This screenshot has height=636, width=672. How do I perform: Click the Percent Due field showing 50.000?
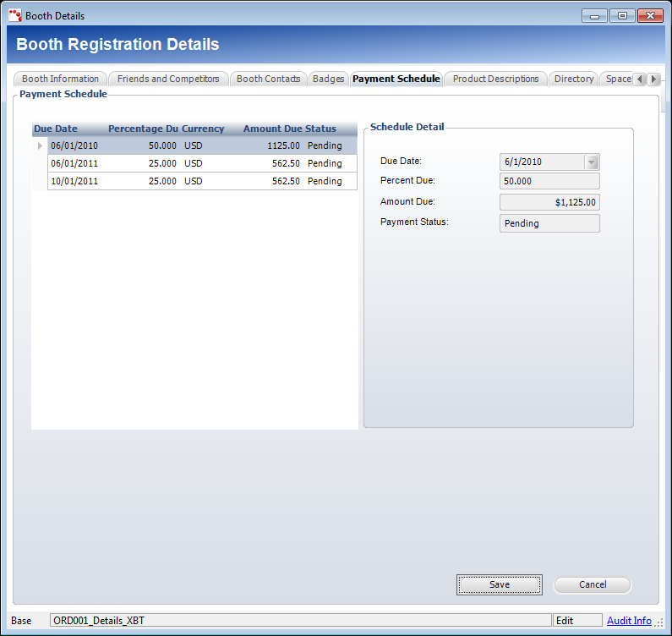[549, 181]
